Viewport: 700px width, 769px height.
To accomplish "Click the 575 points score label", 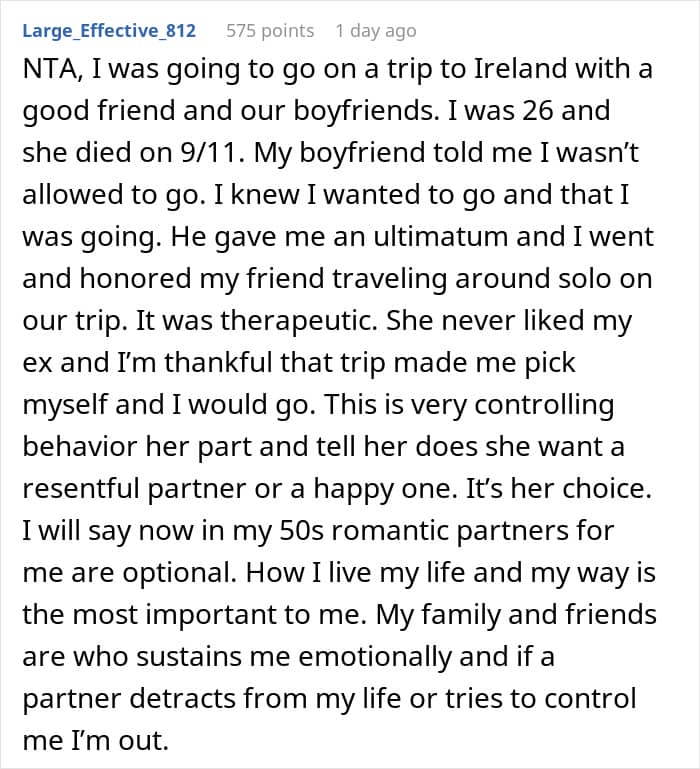I will tap(270, 30).
